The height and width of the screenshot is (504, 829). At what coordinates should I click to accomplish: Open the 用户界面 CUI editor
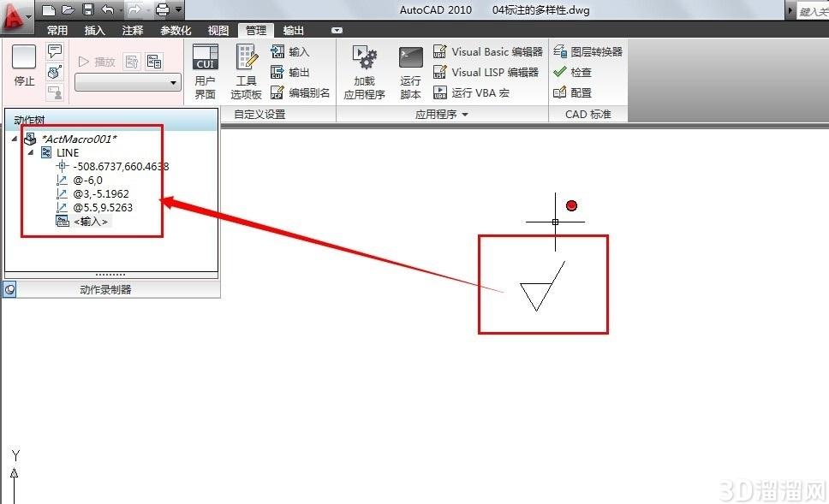click(206, 72)
